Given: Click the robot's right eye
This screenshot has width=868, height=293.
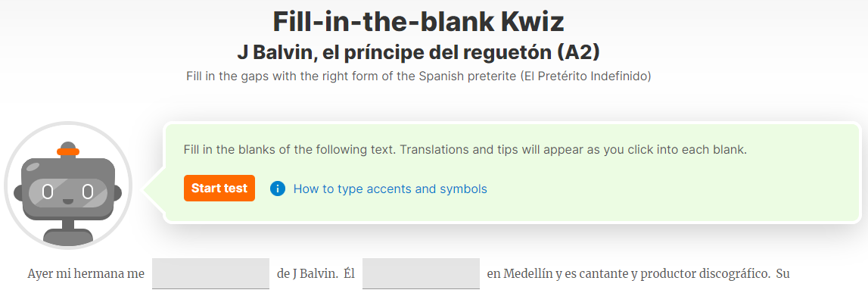Looking at the screenshot, I should tap(88, 192).
